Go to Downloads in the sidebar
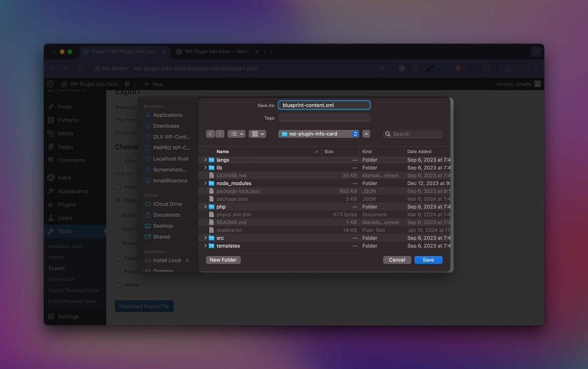The width and height of the screenshot is (588, 369). (x=166, y=126)
